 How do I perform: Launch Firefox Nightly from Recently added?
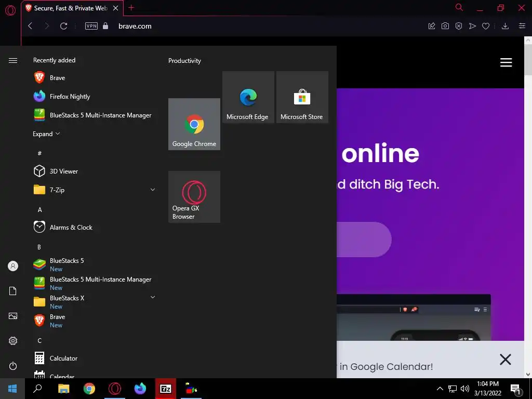[x=95, y=96]
